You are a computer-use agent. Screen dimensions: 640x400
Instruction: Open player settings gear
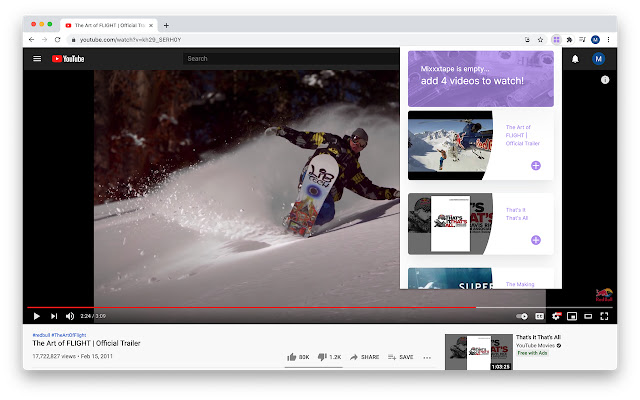click(556, 316)
